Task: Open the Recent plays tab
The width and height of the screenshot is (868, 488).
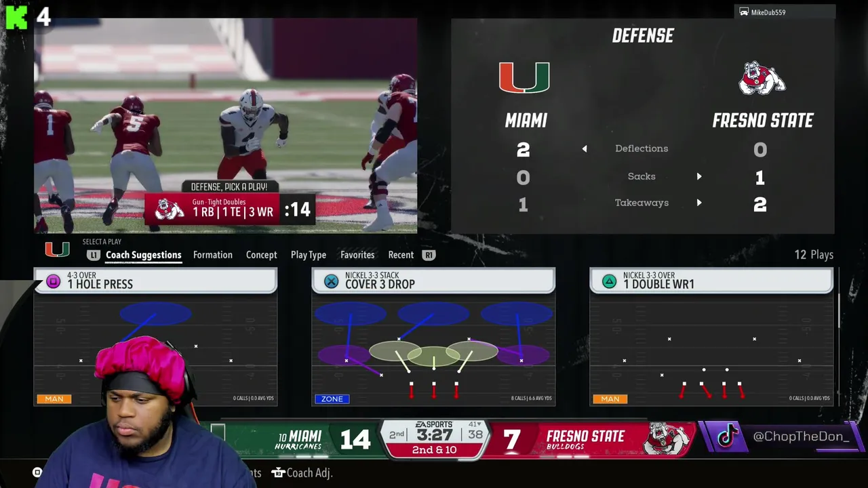Action: (401, 255)
